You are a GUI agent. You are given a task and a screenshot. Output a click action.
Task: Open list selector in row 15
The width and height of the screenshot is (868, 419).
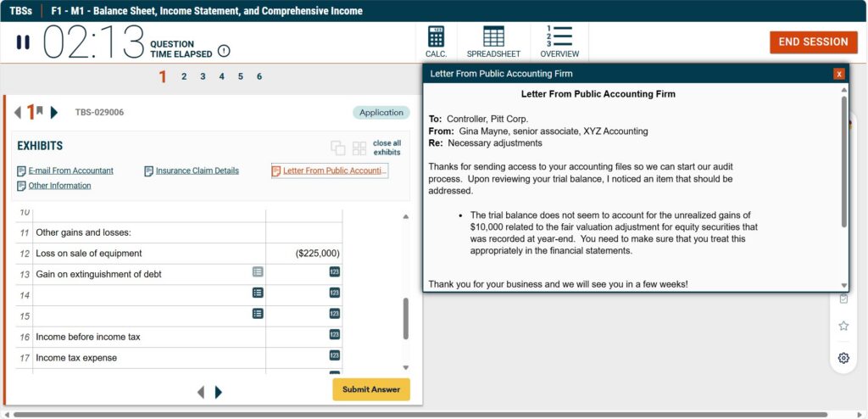(258, 313)
